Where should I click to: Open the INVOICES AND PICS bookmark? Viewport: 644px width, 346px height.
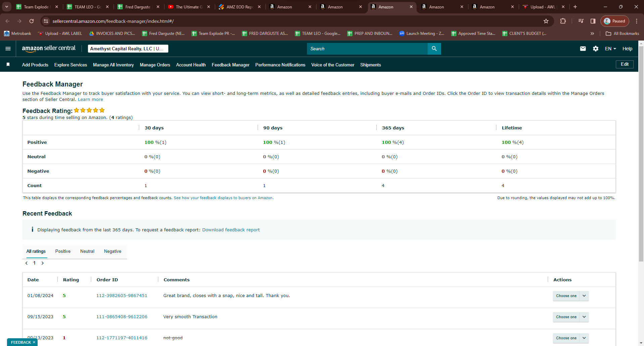click(112, 34)
